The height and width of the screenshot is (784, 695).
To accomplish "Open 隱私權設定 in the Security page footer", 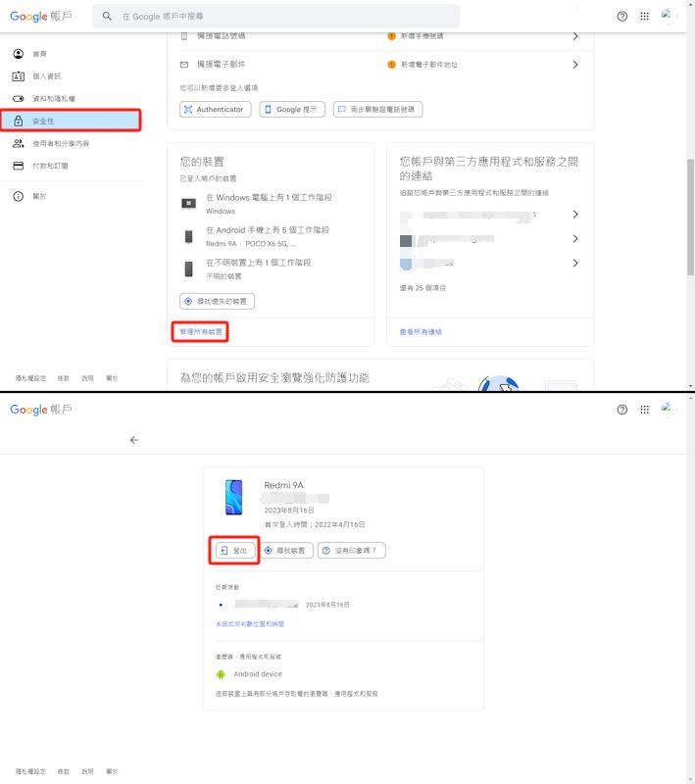I will tap(30, 378).
